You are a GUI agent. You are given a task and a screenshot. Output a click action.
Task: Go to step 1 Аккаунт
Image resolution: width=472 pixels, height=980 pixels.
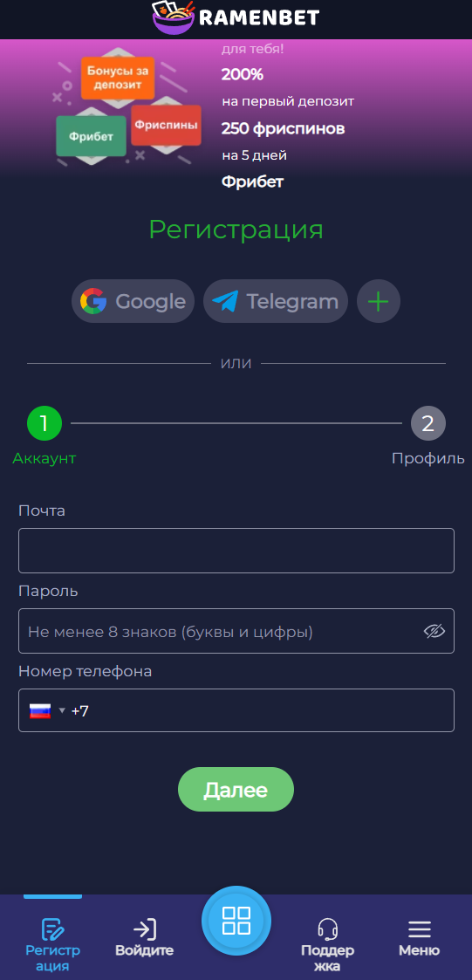tap(44, 424)
